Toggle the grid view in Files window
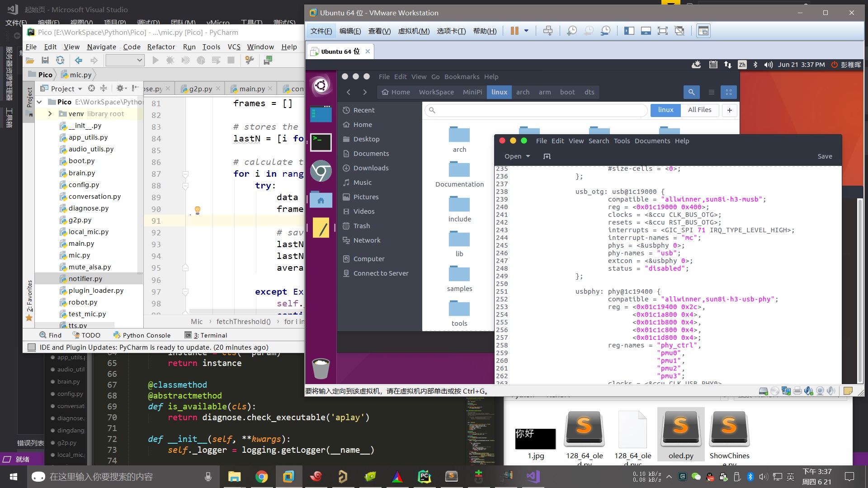This screenshot has width=868, height=488. tap(728, 92)
